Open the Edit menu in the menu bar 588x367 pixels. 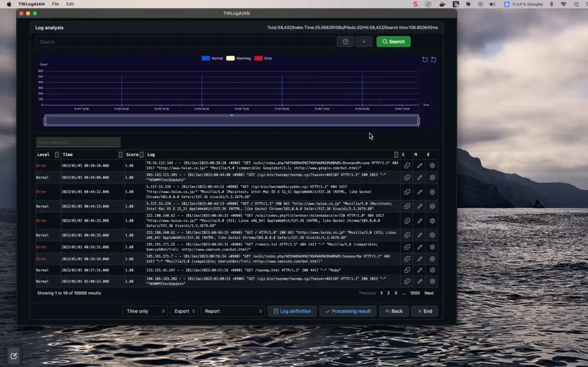tap(70, 4)
